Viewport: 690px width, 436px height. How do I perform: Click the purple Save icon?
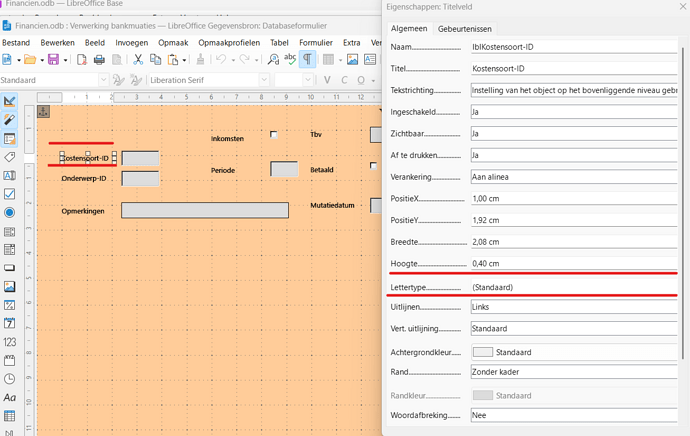tap(53, 59)
